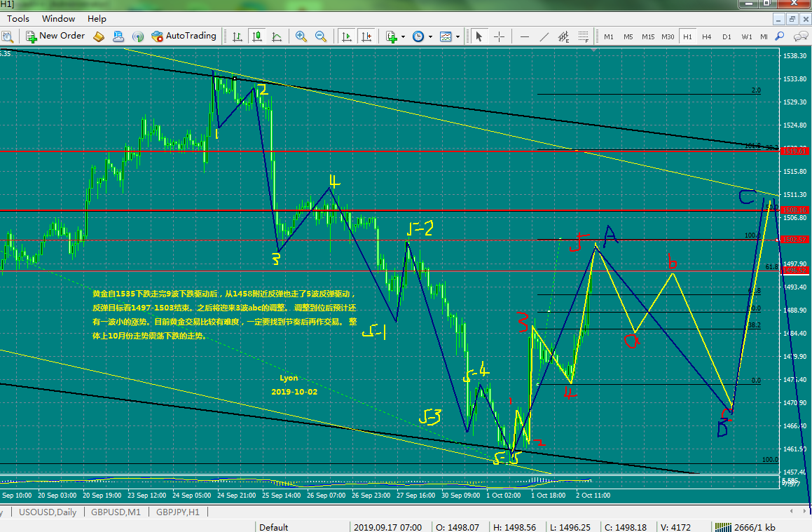Click the 2019.09.17 07:00 status entry
This screenshot has width=812, height=532.
pyautogui.click(x=388, y=527)
